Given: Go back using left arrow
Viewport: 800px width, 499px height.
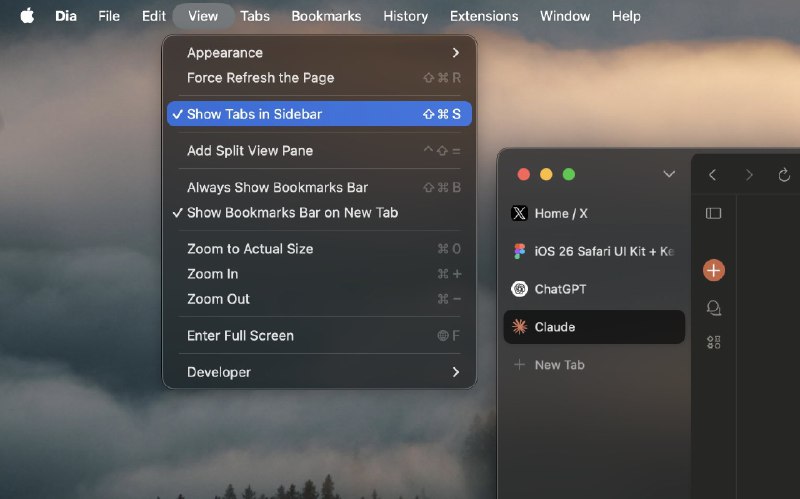Looking at the screenshot, I should pyautogui.click(x=712, y=175).
